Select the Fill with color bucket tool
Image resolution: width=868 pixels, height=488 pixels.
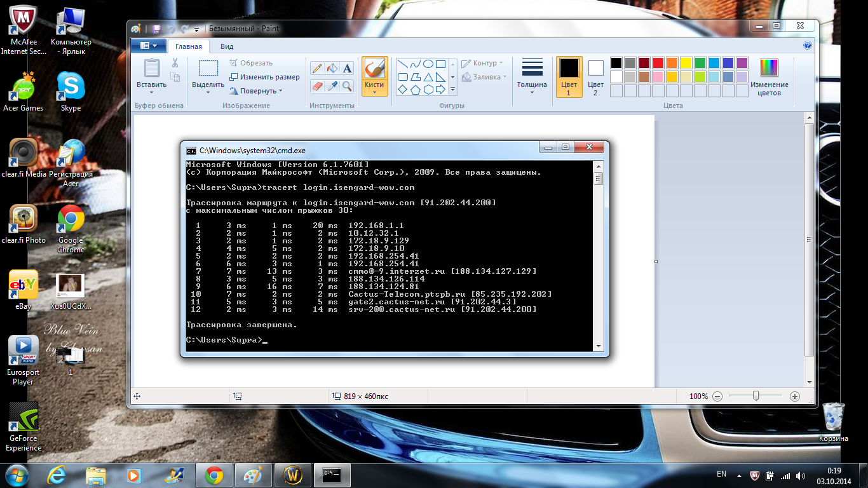tap(332, 68)
